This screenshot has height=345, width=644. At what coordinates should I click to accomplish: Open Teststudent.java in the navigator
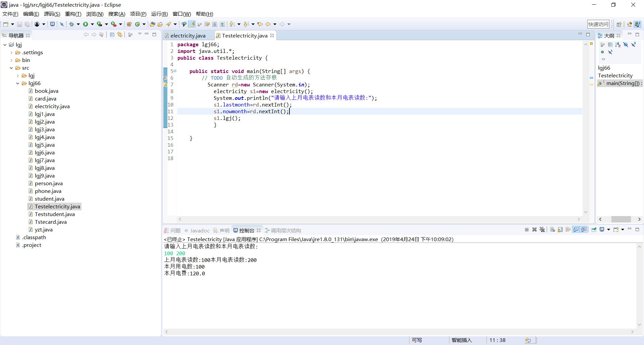click(55, 214)
